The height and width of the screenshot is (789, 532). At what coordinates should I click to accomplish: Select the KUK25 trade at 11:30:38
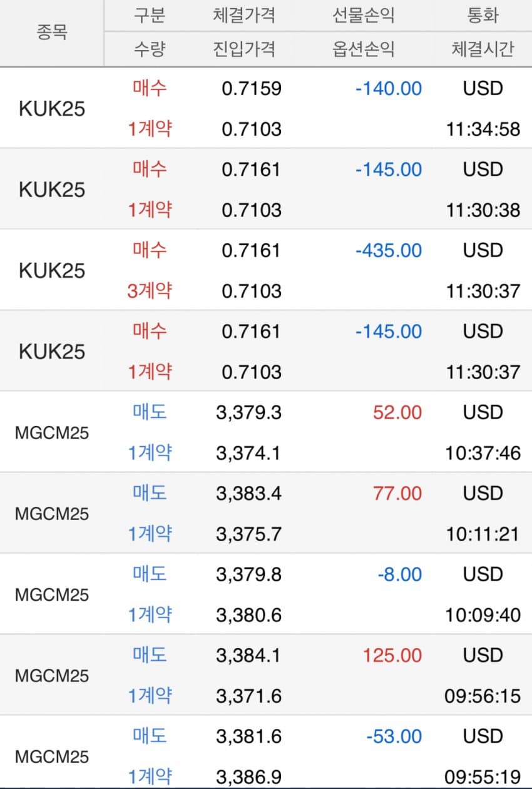[266, 189]
